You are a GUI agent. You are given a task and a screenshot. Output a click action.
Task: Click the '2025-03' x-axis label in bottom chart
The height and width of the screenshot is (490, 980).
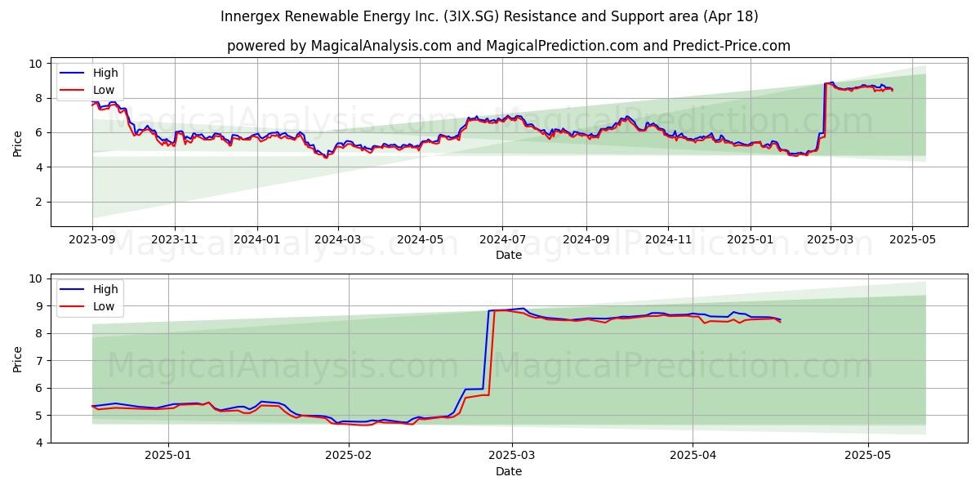[512, 457]
